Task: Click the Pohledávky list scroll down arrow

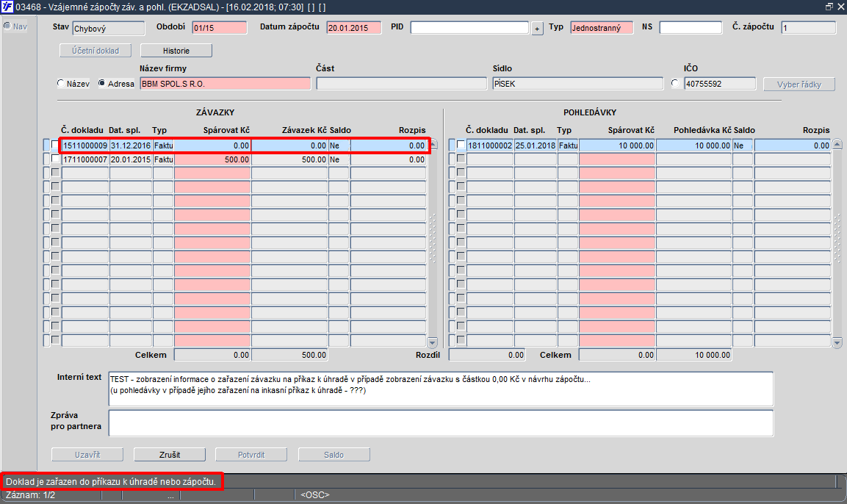Action: coord(837,342)
